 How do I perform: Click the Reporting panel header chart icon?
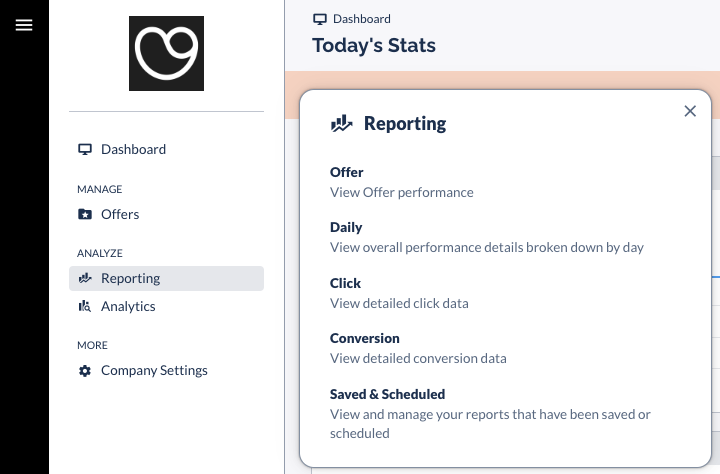(342, 124)
